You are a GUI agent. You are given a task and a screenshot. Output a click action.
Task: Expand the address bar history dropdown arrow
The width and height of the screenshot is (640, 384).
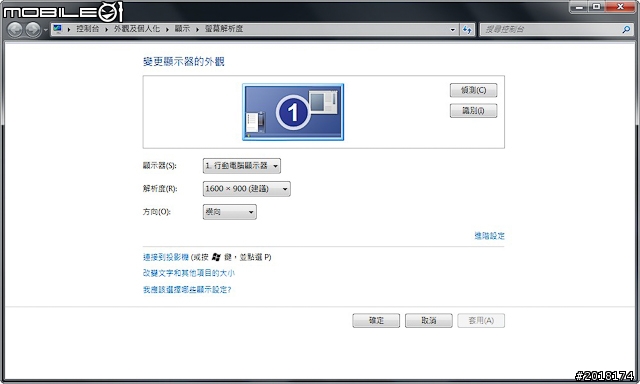pos(452,29)
